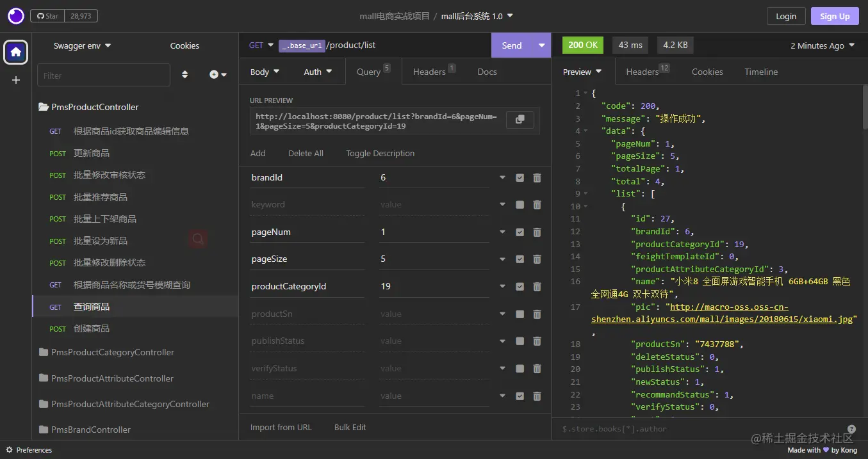The image size is (868, 459).
Task: Click the Insomnia logo icon
Action: pyautogui.click(x=16, y=16)
